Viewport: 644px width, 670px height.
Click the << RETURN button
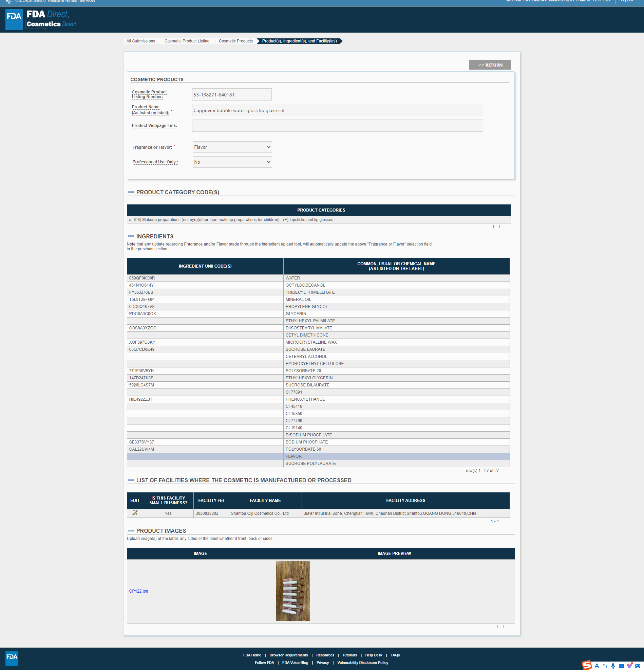pos(490,65)
